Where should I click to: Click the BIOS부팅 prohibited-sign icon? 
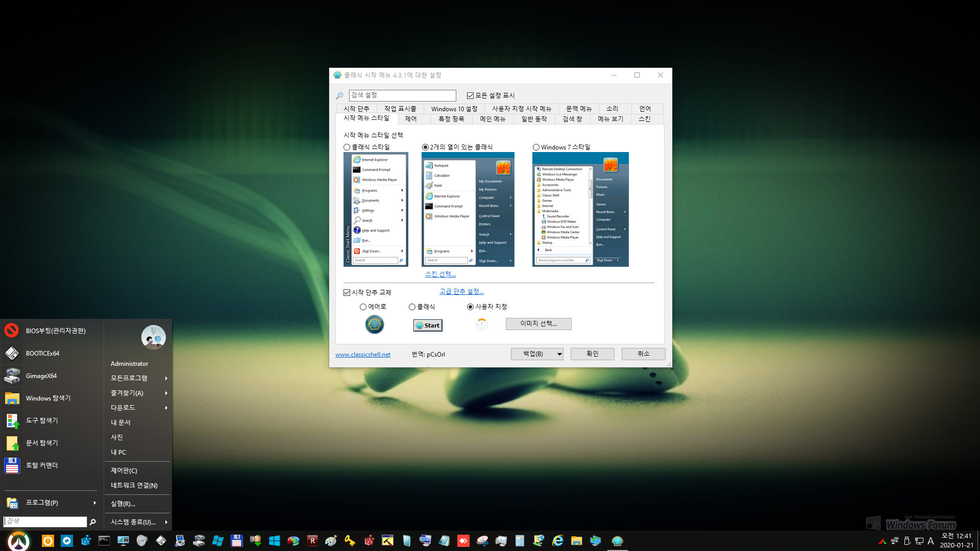pos(12,331)
